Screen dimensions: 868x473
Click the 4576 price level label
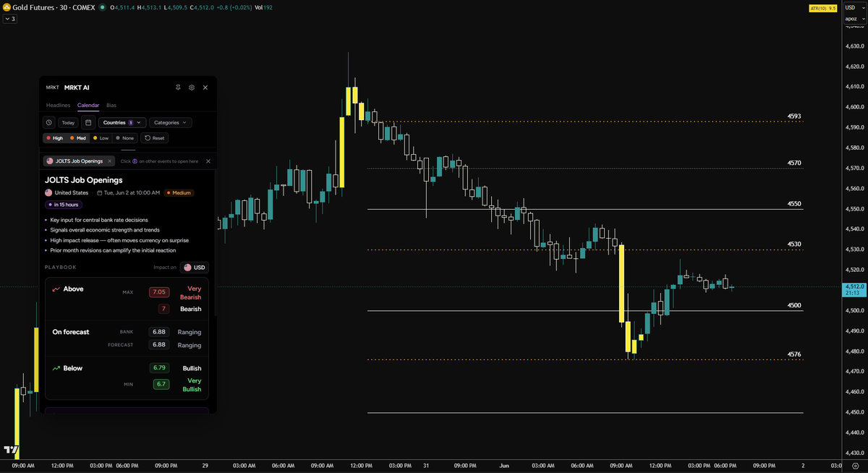tap(794, 355)
